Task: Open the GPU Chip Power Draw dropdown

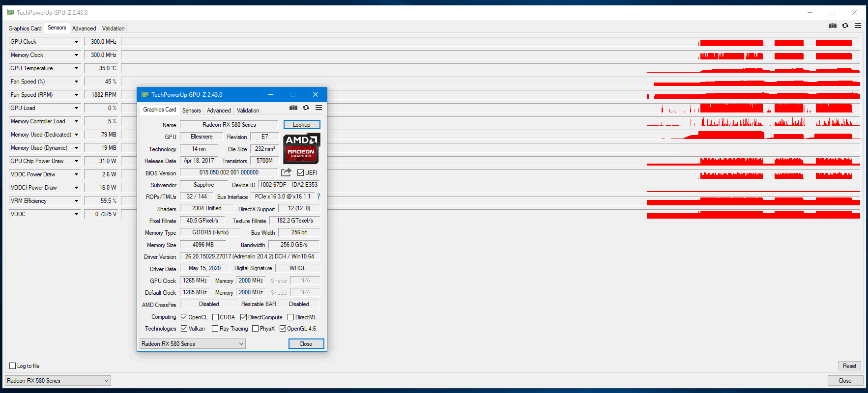Action: 76,161
